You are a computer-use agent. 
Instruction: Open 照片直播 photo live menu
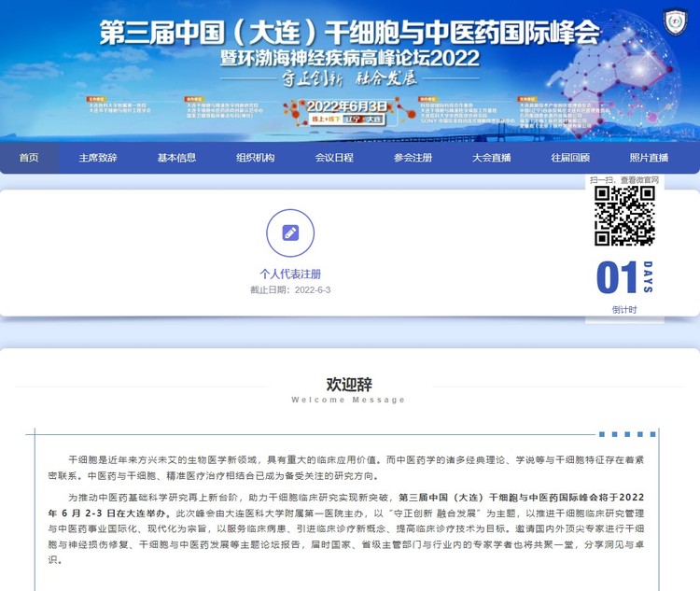click(649, 158)
